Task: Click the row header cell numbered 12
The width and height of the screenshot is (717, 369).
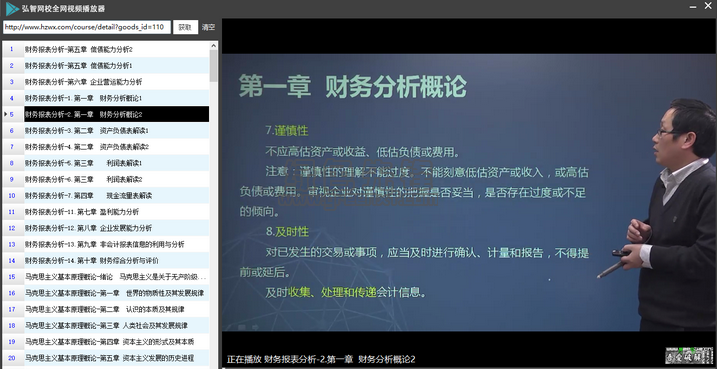Action: coord(13,228)
